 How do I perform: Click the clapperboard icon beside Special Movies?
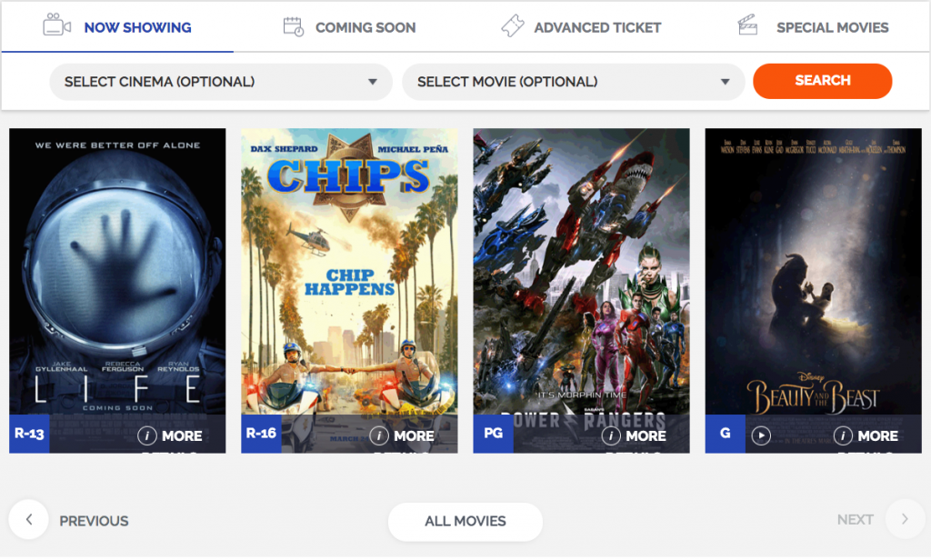[x=747, y=25]
